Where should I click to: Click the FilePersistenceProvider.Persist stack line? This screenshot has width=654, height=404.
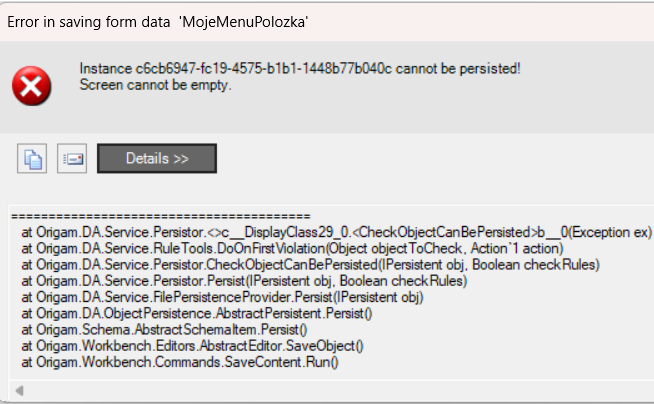click(x=222, y=297)
